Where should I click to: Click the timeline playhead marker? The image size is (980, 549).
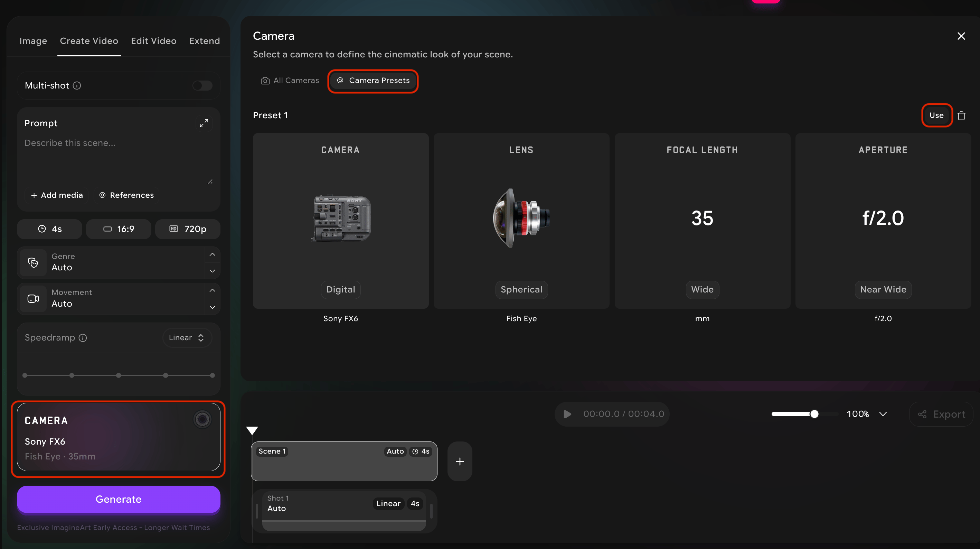[252, 431]
